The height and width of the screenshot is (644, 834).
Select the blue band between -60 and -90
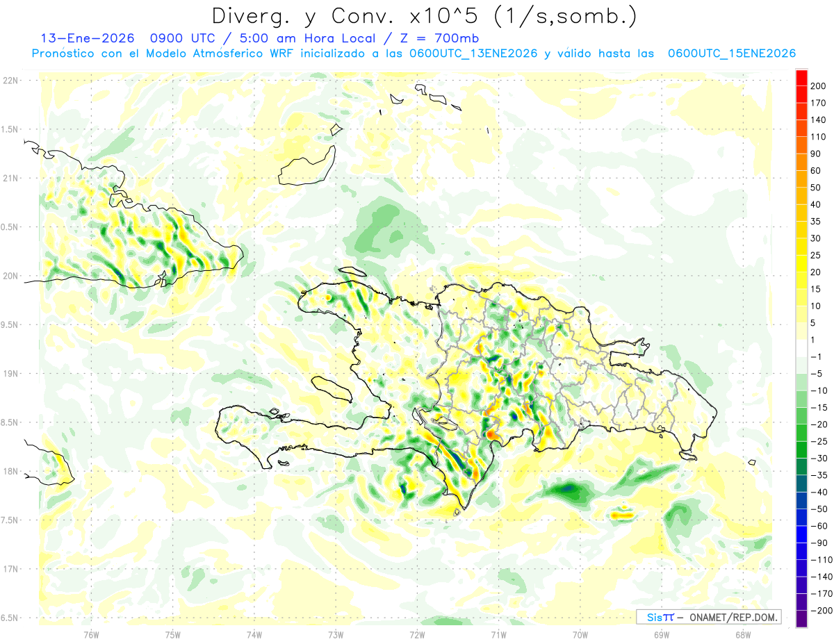click(801, 534)
